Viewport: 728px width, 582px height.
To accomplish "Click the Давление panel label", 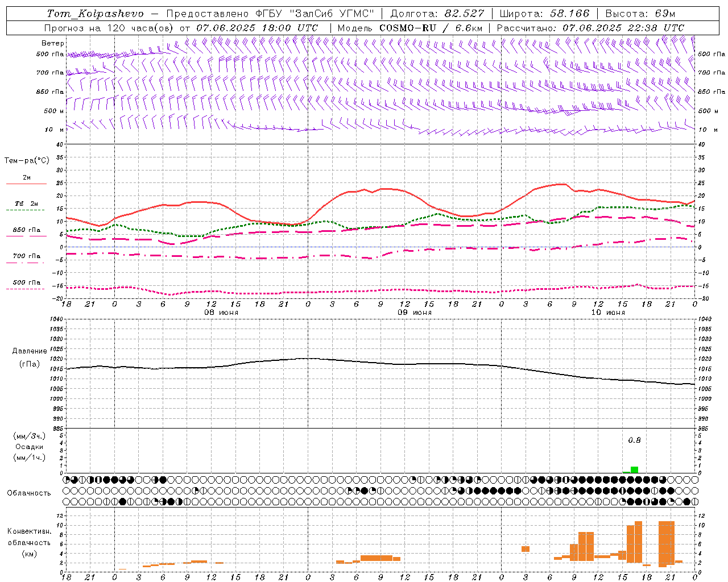I will click(30, 351).
